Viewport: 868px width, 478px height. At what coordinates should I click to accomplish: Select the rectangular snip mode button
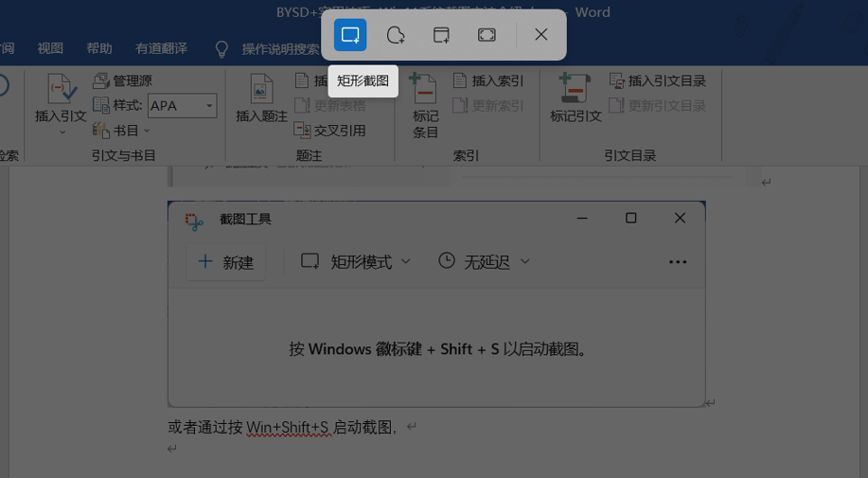pyautogui.click(x=350, y=35)
